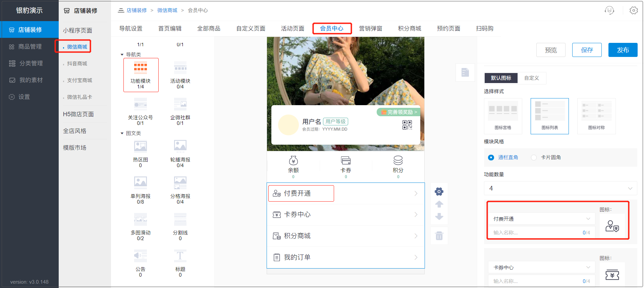Open the 付费开通 function dropdown

[x=541, y=219]
